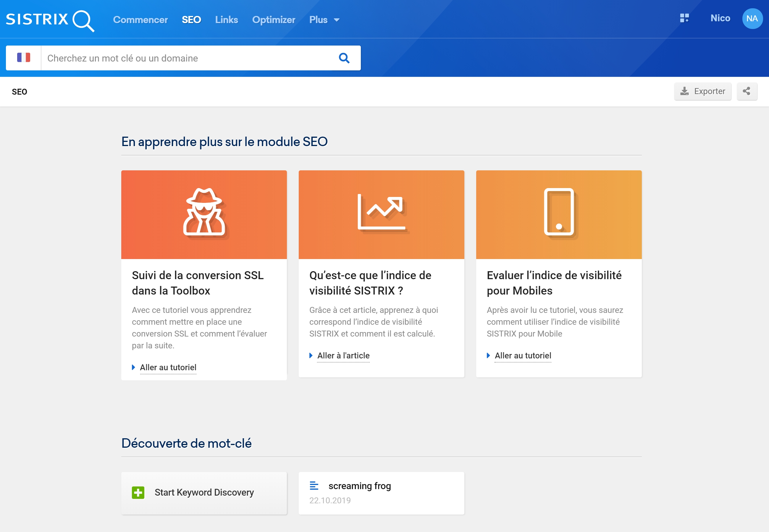Click the visibility chart illustration
Image resolution: width=769 pixels, height=532 pixels.
381,215
